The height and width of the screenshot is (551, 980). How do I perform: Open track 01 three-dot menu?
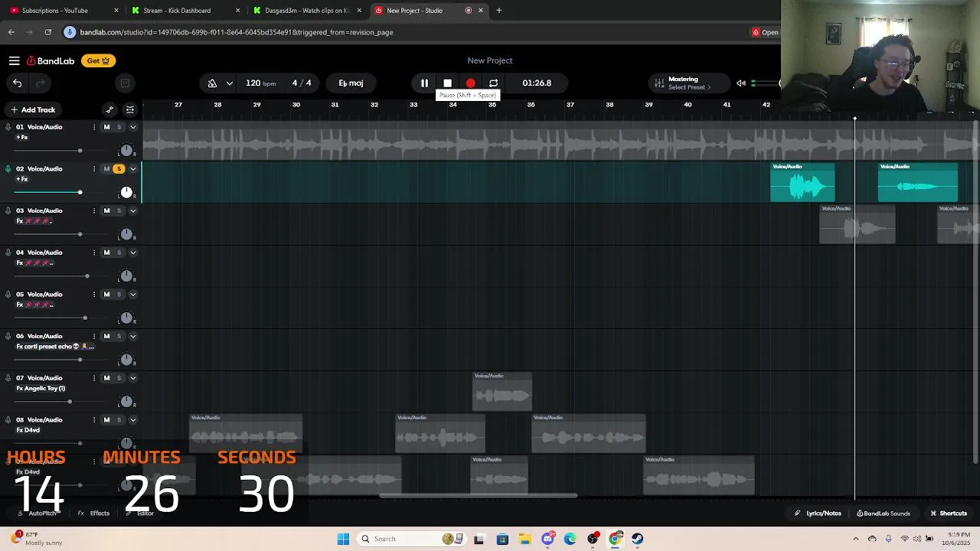coord(94,127)
